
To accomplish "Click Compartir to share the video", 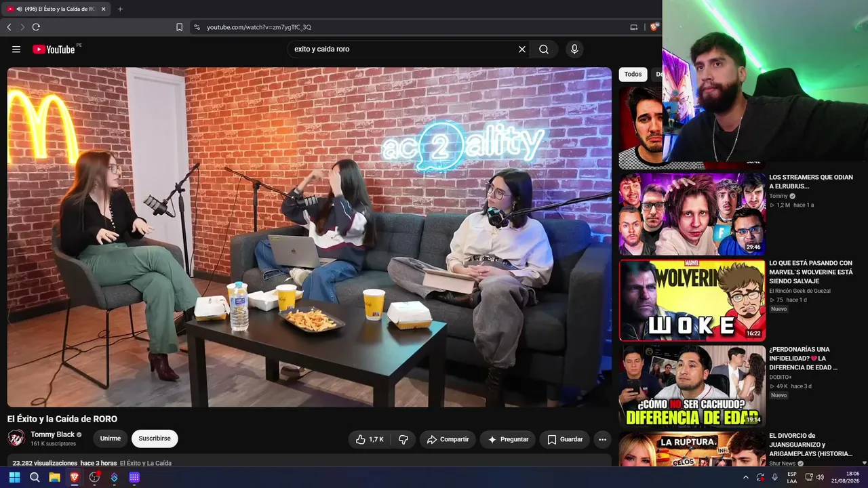I will (x=448, y=439).
